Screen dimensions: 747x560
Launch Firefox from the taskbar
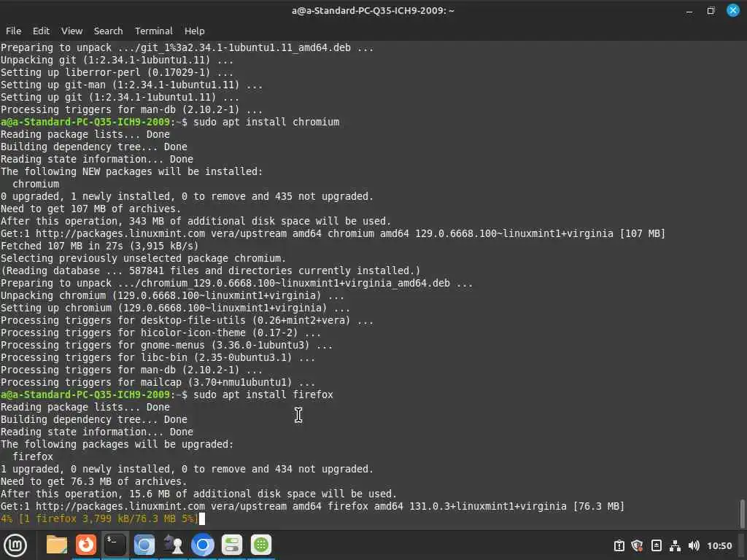pos(86,545)
